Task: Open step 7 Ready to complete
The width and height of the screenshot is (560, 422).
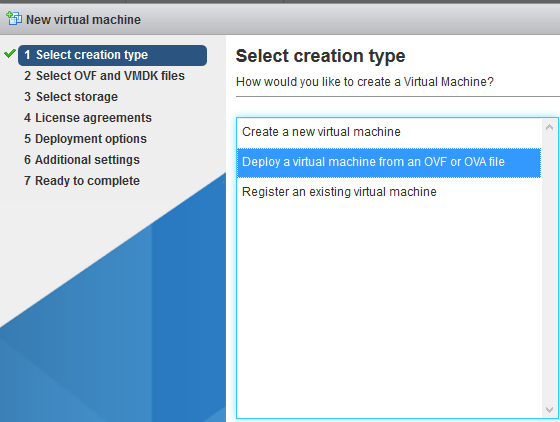Action: click(x=82, y=181)
